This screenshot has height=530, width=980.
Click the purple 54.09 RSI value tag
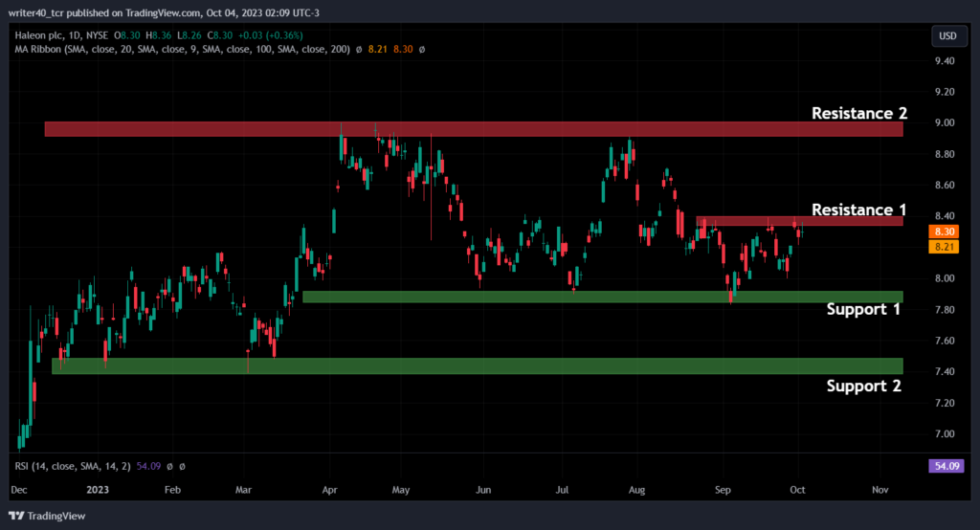coord(947,466)
